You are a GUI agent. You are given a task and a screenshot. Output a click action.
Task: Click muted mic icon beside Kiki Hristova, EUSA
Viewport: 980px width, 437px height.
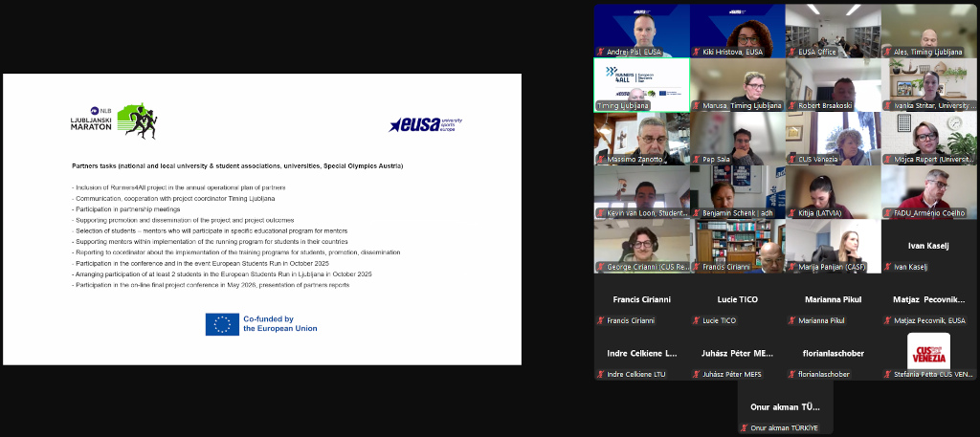(697, 52)
